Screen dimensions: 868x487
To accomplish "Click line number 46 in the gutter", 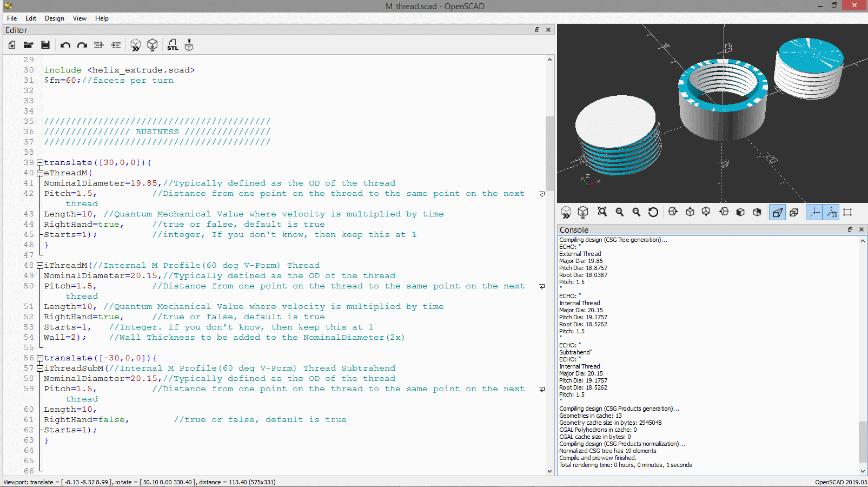I will point(29,245).
